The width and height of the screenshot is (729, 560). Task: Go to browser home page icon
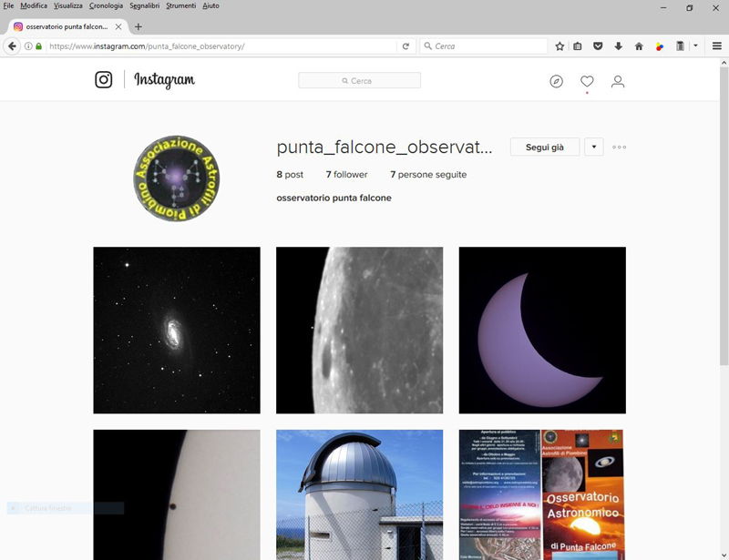(x=639, y=46)
